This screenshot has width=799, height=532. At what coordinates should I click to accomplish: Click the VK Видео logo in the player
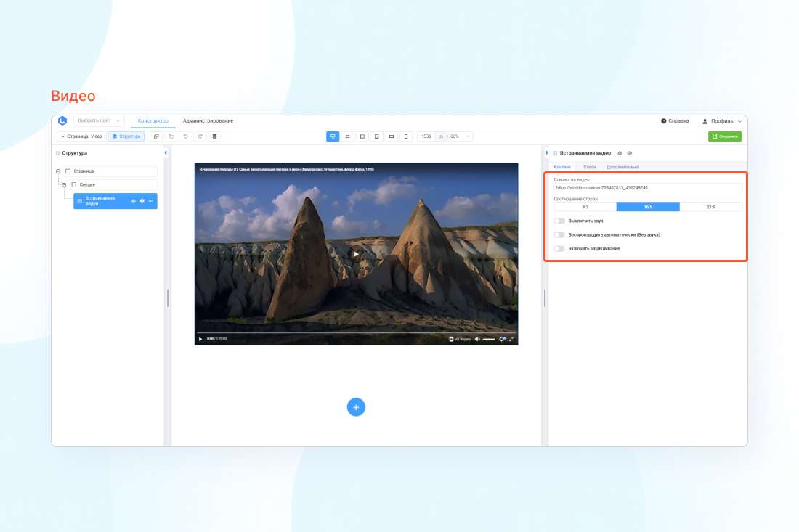coord(460,339)
